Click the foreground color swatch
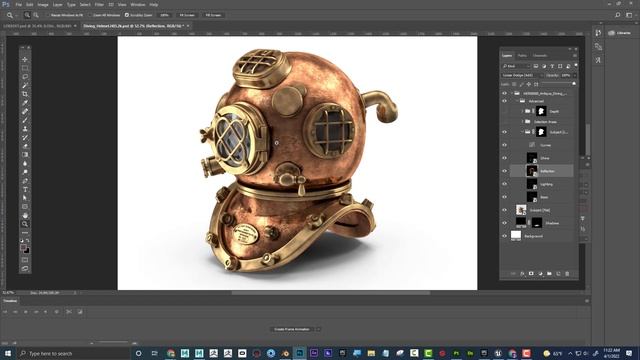 coord(23,247)
